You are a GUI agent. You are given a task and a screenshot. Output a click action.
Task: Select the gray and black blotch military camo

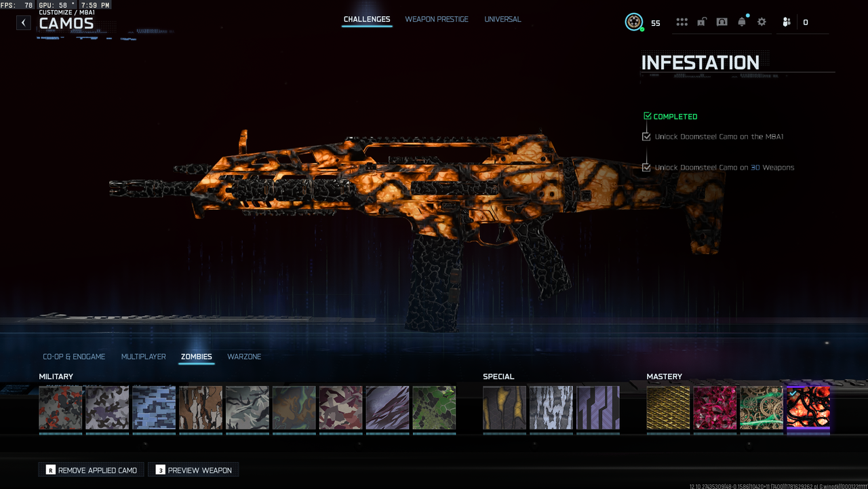(x=107, y=408)
